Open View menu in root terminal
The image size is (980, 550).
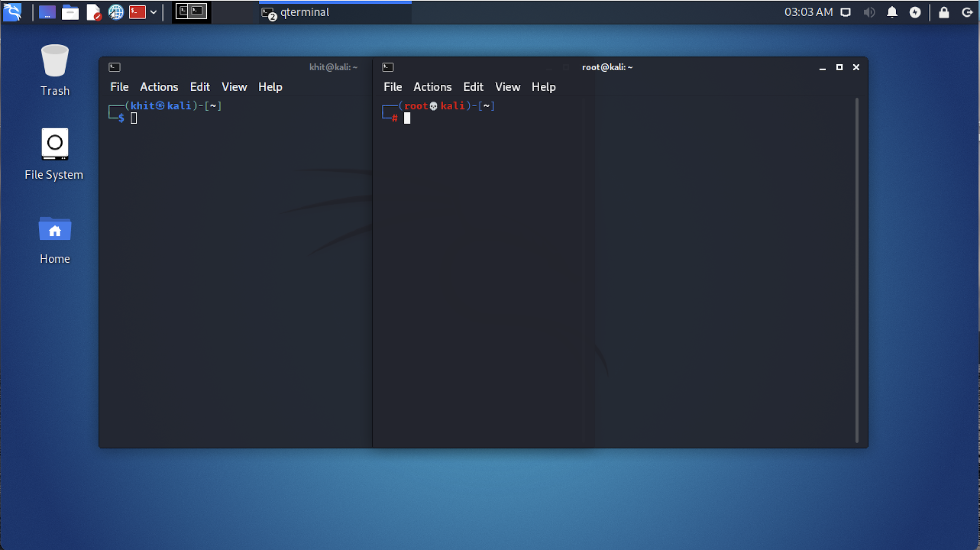(507, 87)
